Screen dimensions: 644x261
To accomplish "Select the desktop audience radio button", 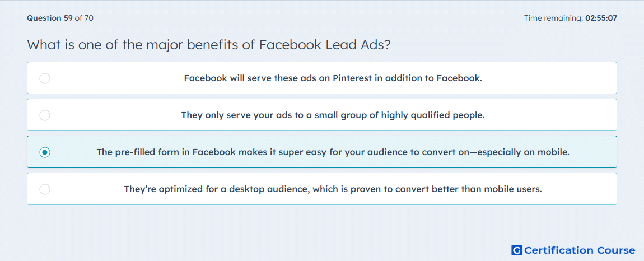I will click(x=45, y=189).
